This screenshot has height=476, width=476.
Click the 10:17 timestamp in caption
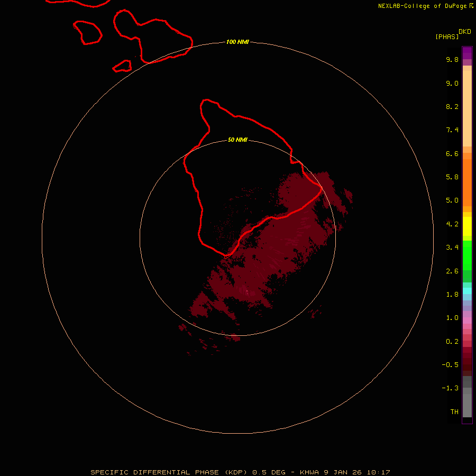click(x=378, y=472)
